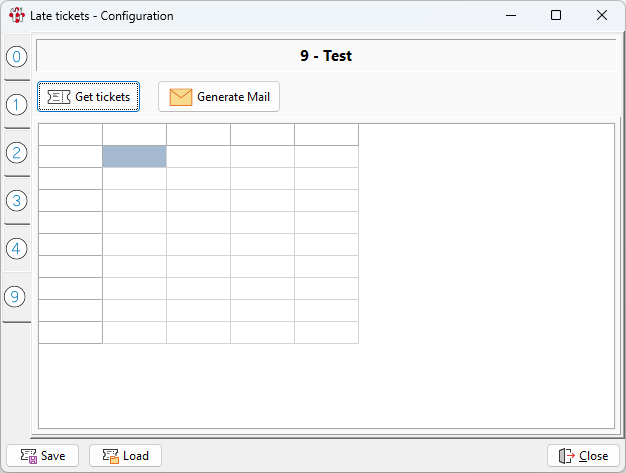The width and height of the screenshot is (626, 473).
Task: Select side tab number 2
Action: 16,152
